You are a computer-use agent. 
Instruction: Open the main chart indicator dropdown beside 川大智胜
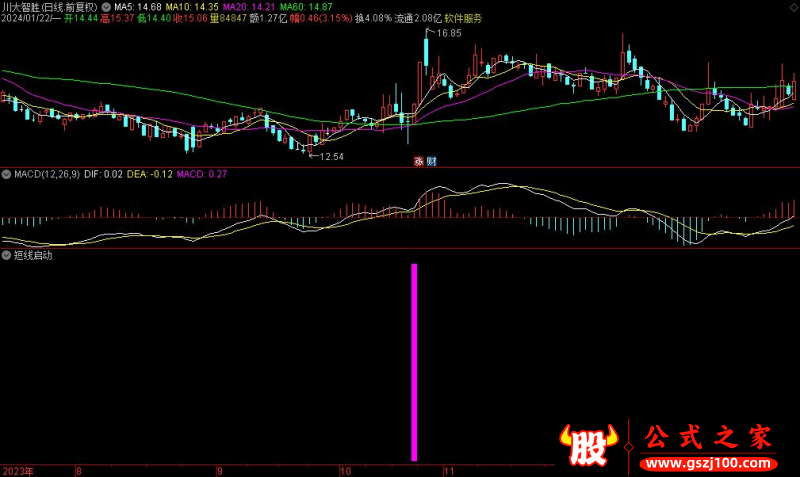(106, 7)
